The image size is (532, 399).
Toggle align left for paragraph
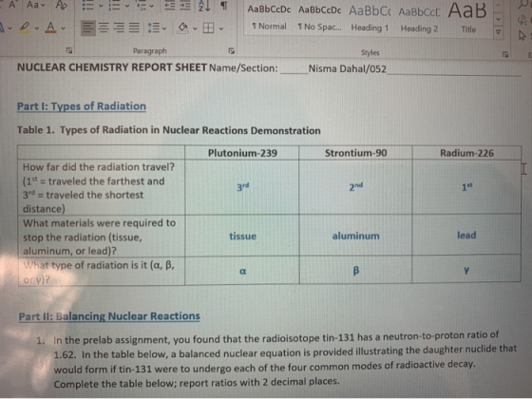point(88,28)
